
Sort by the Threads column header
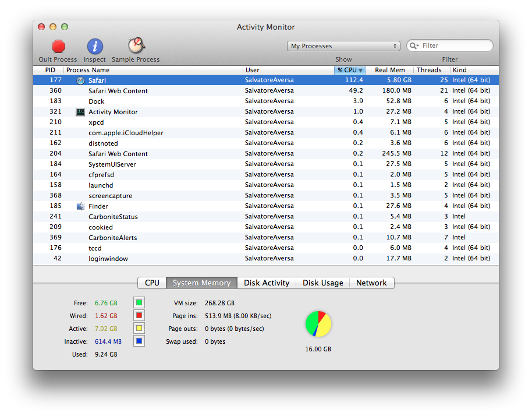(x=432, y=70)
